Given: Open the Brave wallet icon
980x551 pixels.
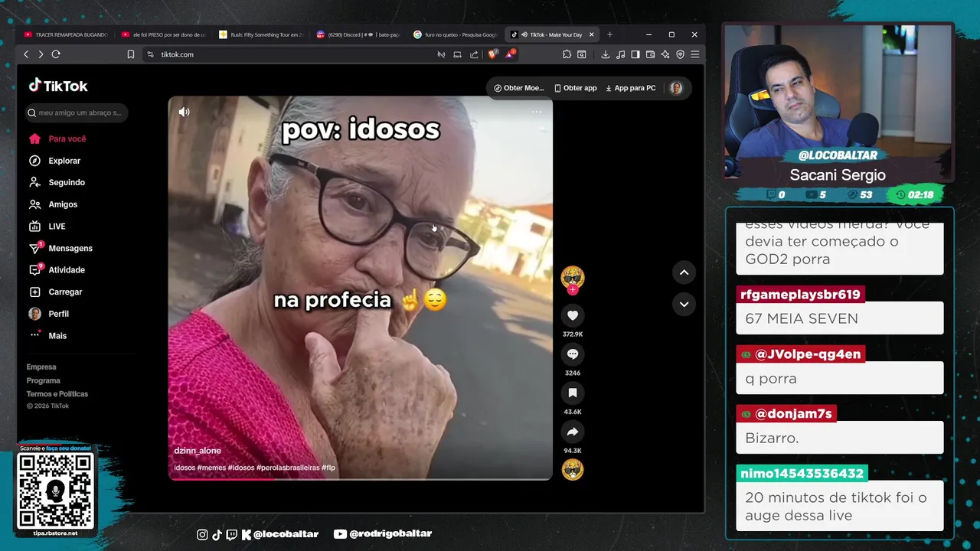Looking at the screenshot, I should click(x=650, y=54).
